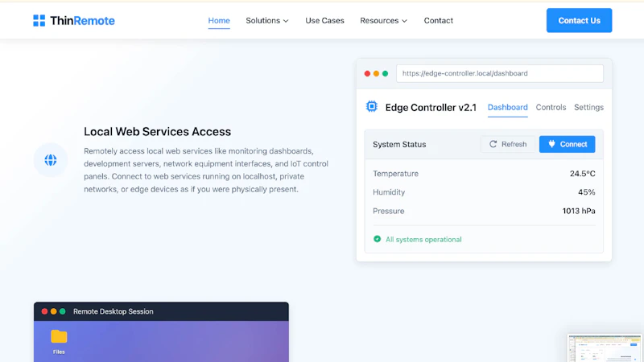Click the red dot in browser mockup
Screen dimensions: 644x362
[x=367, y=73]
